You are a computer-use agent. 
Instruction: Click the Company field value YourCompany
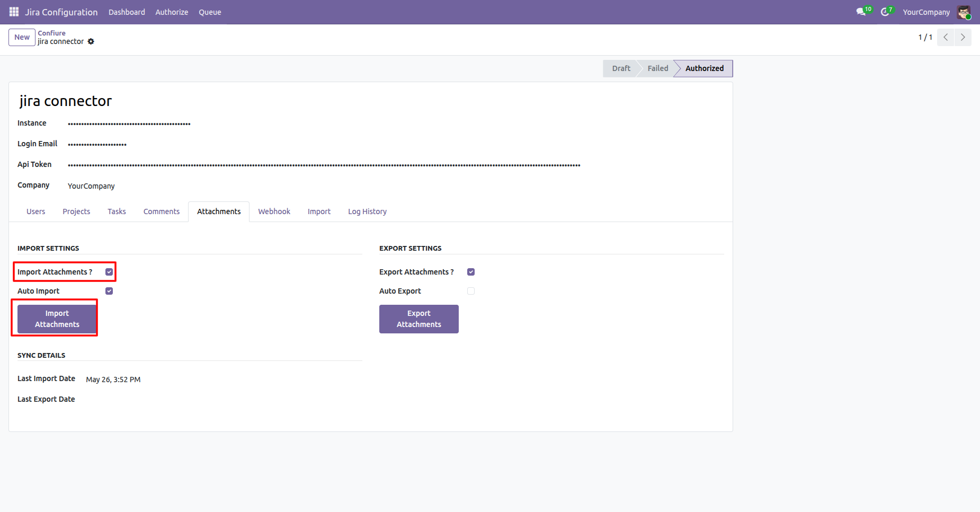[91, 186]
